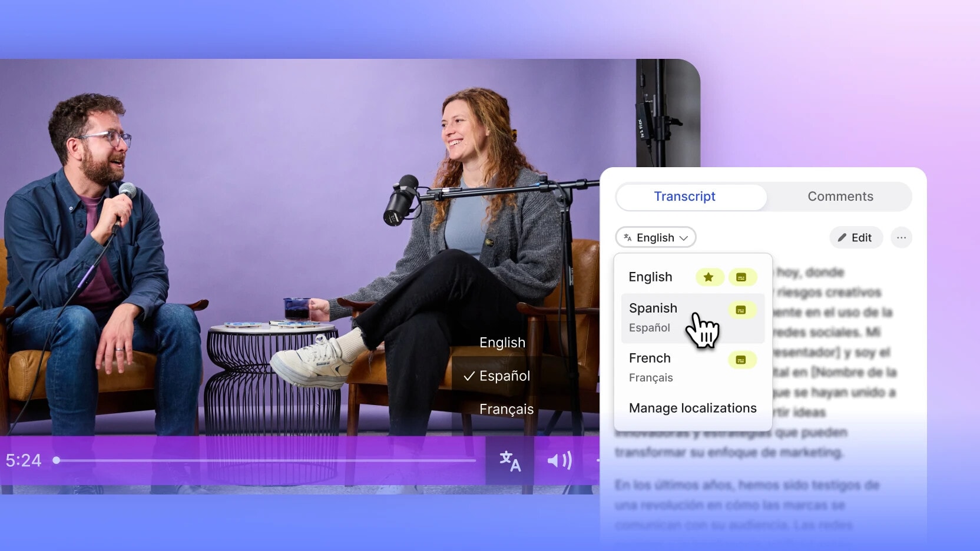Open the three-dot more options menu
980x551 pixels.
point(901,238)
